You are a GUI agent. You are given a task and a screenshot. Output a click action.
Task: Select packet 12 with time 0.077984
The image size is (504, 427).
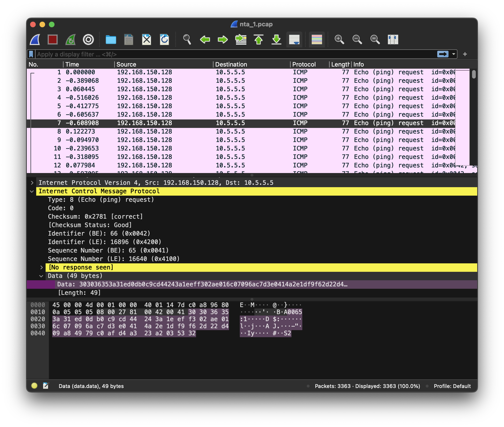[x=241, y=165]
